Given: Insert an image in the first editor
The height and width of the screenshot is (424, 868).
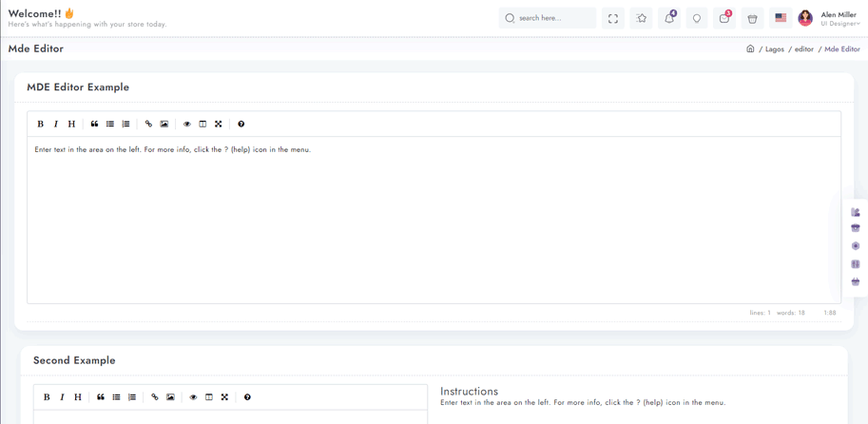Looking at the screenshot, I should click(164, 124).
